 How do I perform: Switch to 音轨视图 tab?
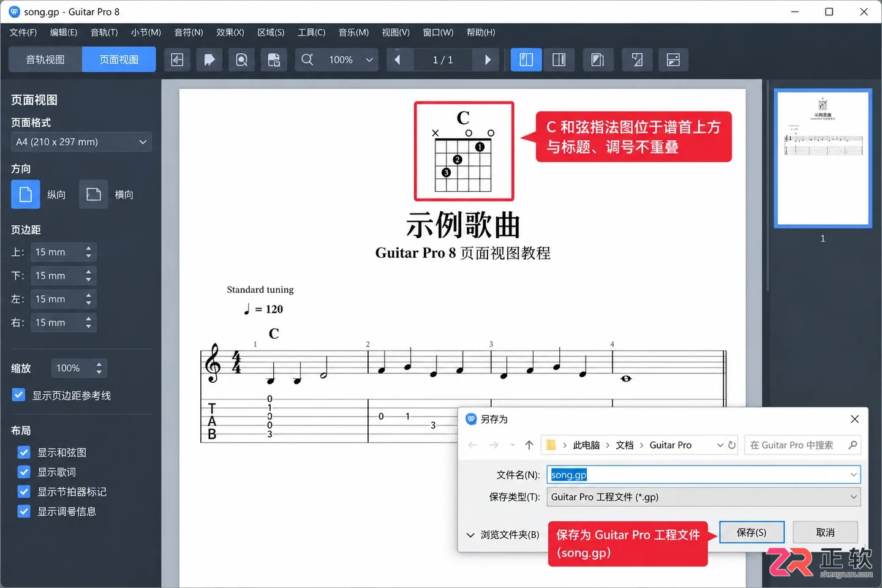[x=45, y=59]
